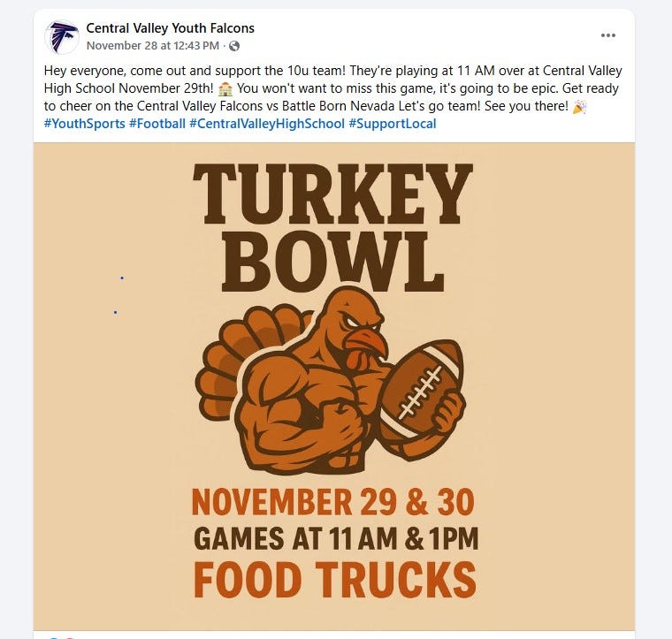Click the party popper emoji in post
Image resolution: width=672 pixels, height=639 pixels.
[x=579, y=107]
